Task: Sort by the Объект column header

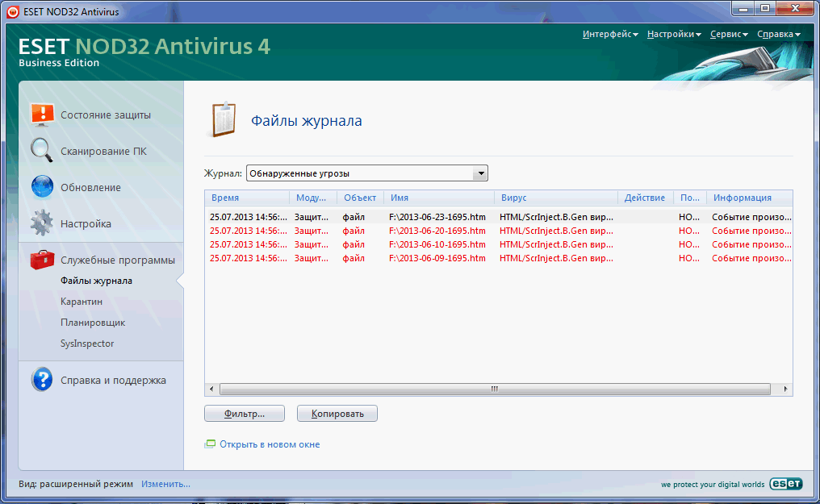Action: click(360, 198)
